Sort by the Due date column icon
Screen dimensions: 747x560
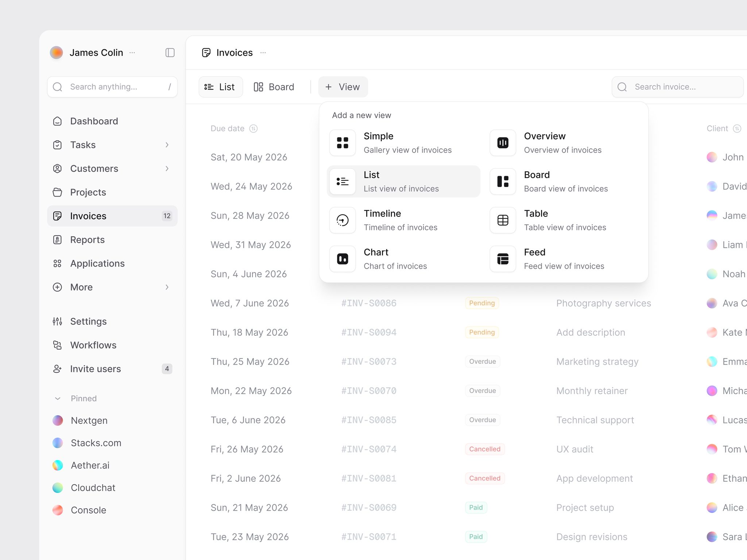click(253, 128)
